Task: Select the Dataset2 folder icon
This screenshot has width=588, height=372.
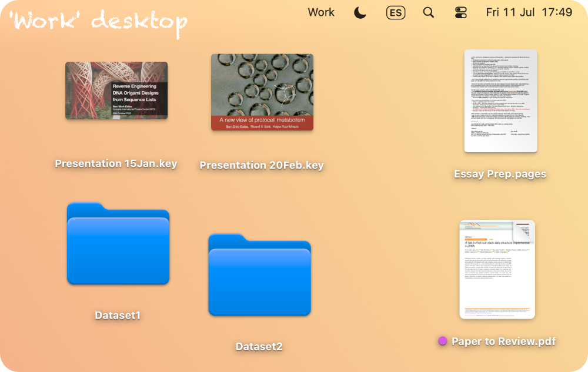Action: [x=259, y=274]
